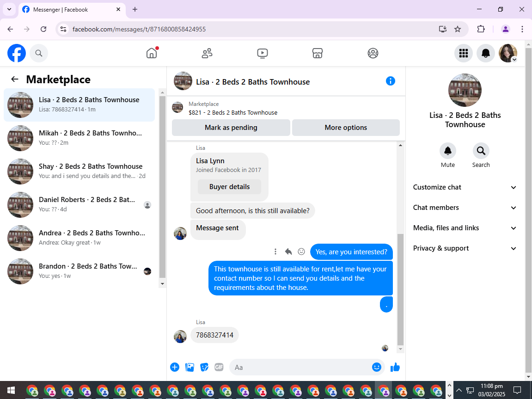Viewport: 532px width, 399px height.
Task: Go to the Home feed icon
Action: pyautogui.click(x=152, y=53)
